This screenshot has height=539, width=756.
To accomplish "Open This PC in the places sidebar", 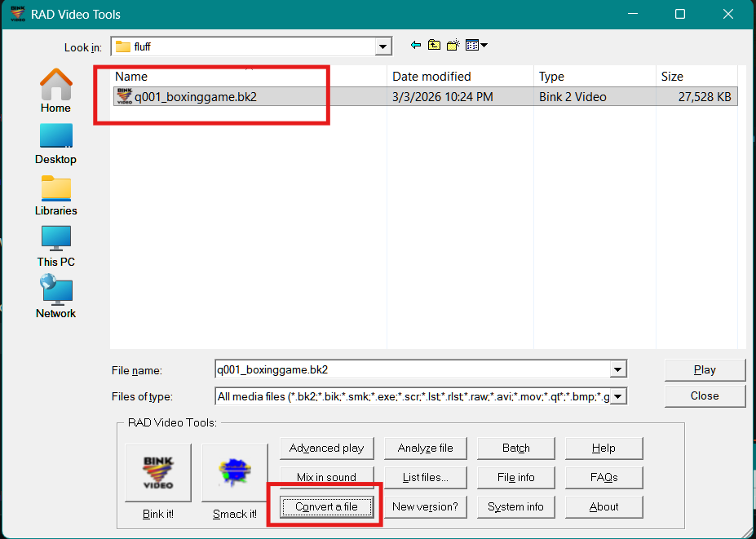I will [x=56, y=247].
